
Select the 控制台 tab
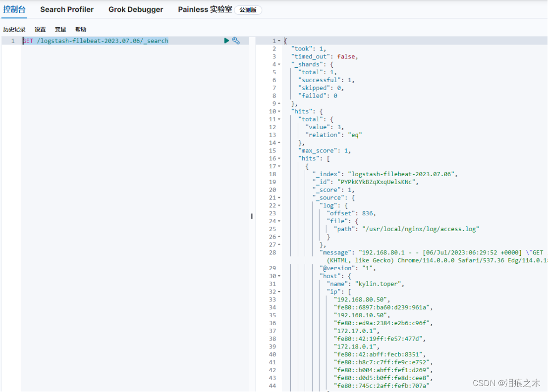click(x=15, y=9)
